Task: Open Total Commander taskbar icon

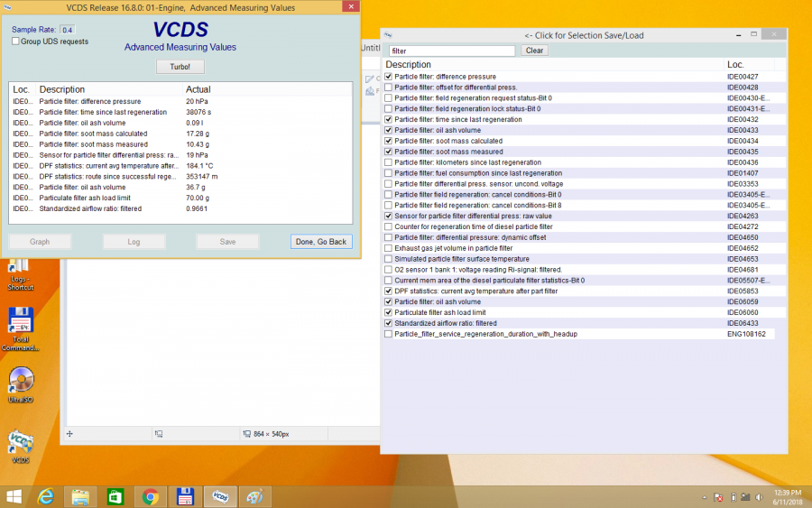Action: [x=185, y=497]
